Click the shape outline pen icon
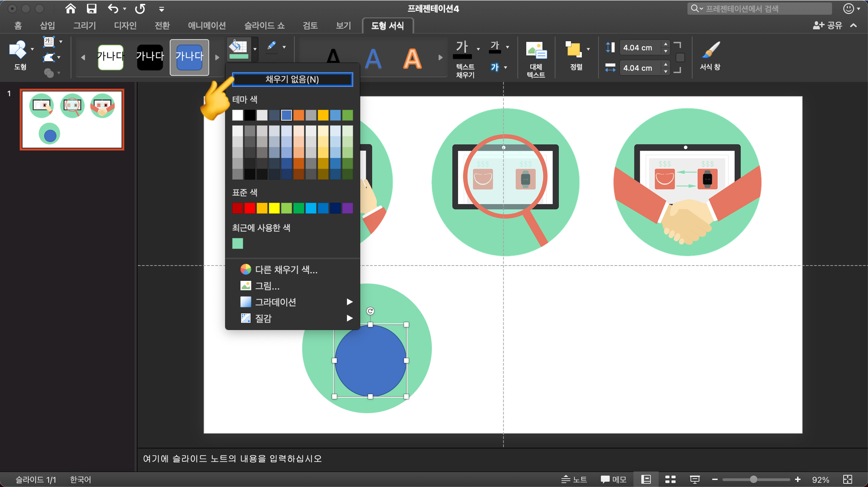Screen dimensions: 868x487 272,46
